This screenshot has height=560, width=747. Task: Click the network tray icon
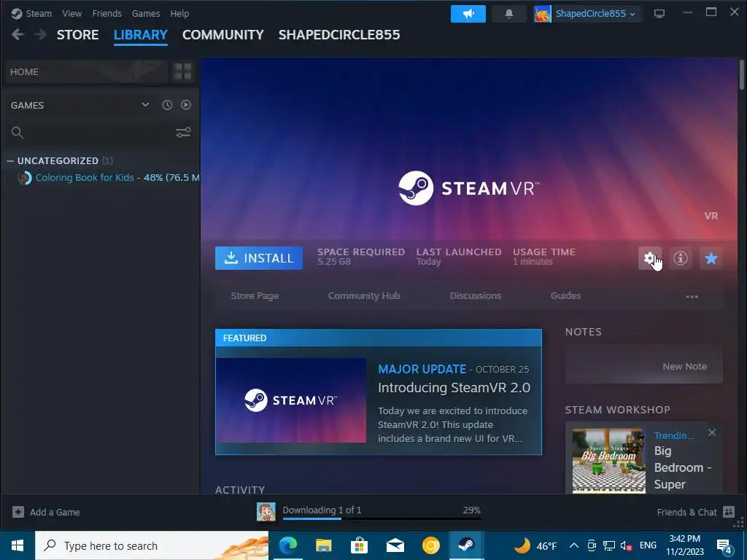[609, 545]
